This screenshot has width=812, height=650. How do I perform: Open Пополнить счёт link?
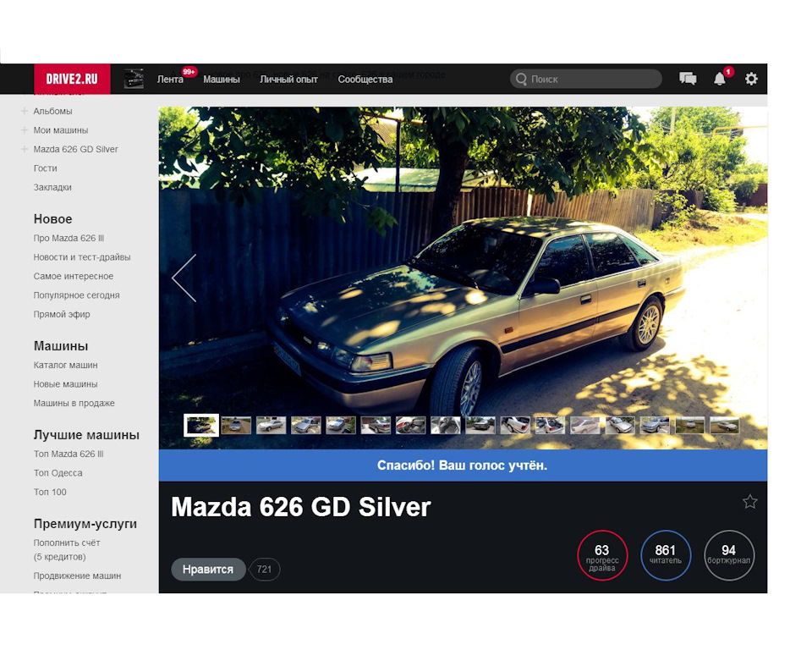click(x=67, y=549)
